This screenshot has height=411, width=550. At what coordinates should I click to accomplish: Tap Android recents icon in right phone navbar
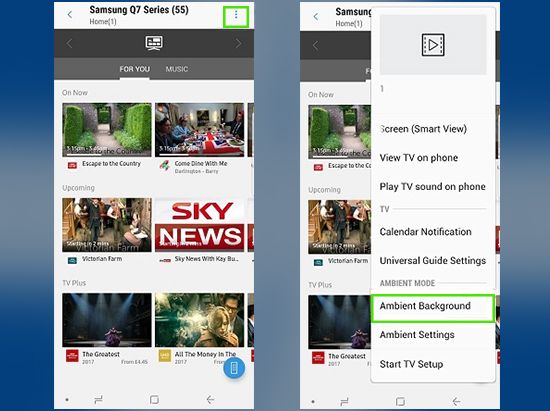coord(344,401)
